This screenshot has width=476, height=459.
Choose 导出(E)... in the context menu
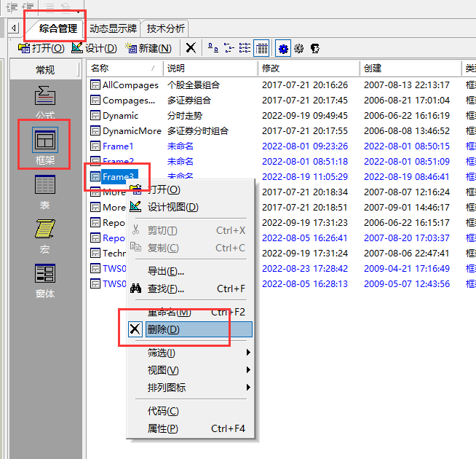pos(191,271)
